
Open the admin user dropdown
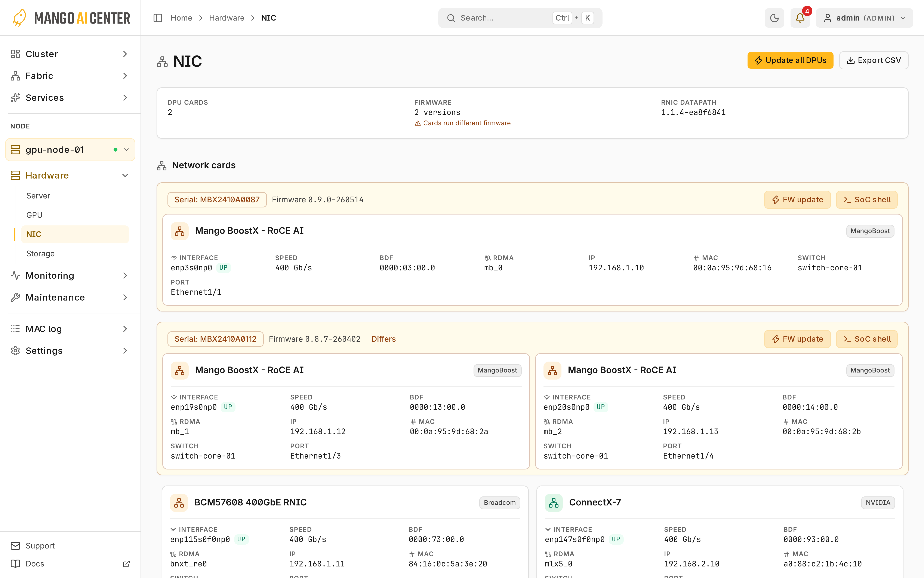[x=865, y=18]
